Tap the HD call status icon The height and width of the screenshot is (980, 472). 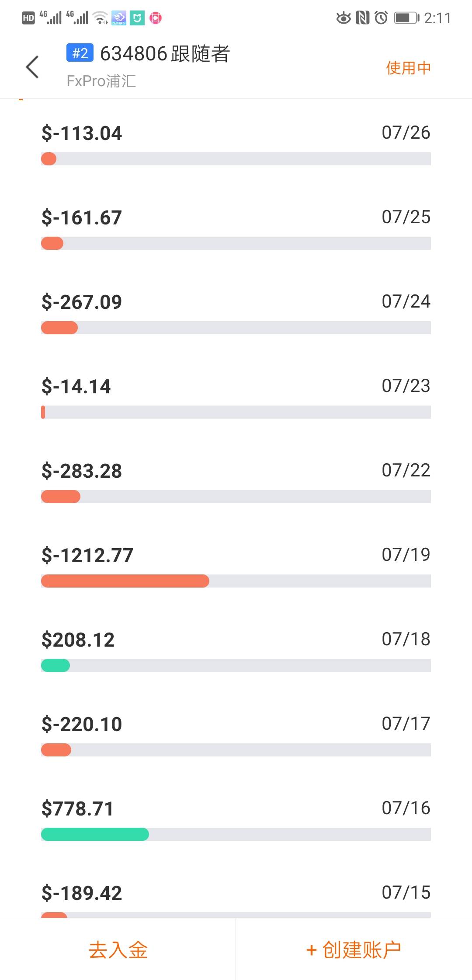tap(28, 18)
